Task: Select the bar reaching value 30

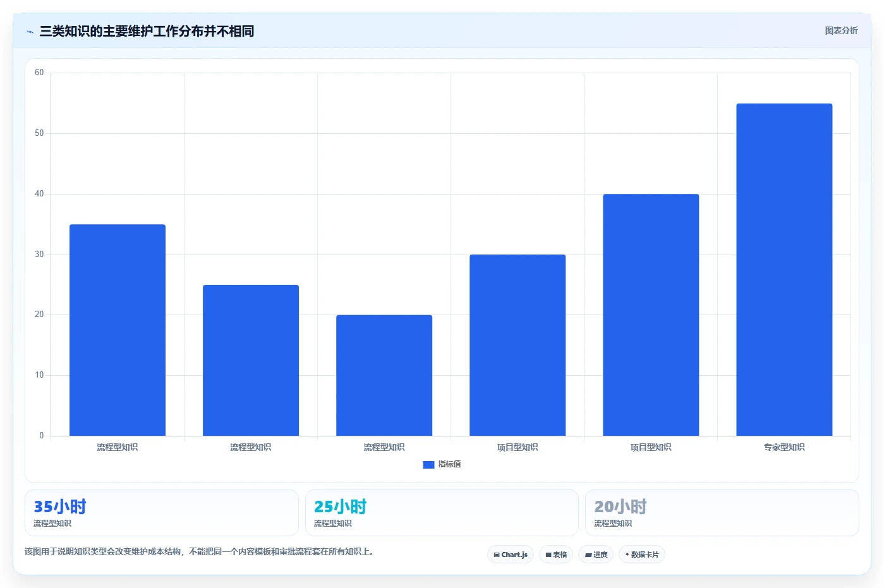Action: (x=518, y=345)
